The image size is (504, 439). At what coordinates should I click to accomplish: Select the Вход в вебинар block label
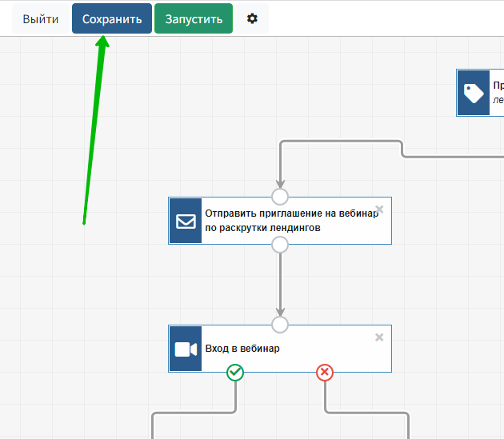(242, 349)
